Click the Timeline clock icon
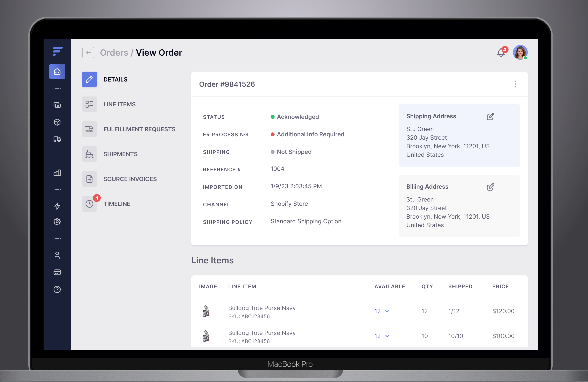588x382 pixels. tap(89, 204)
